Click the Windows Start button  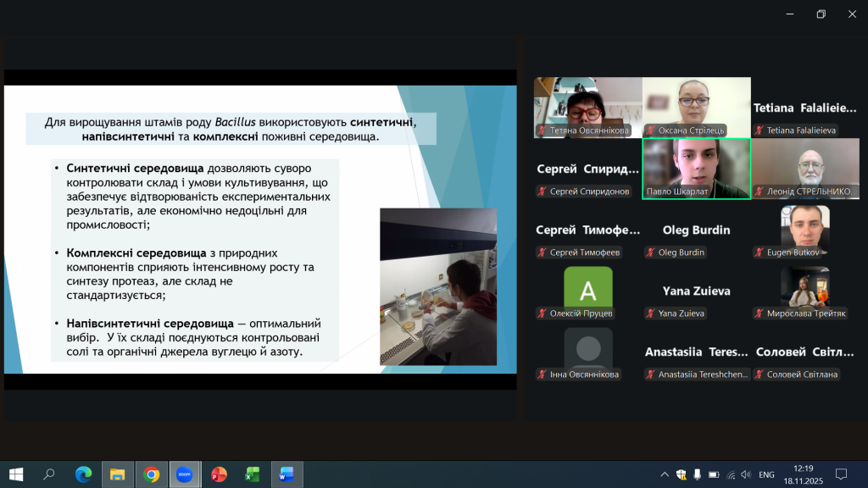(x=15, y=474)
